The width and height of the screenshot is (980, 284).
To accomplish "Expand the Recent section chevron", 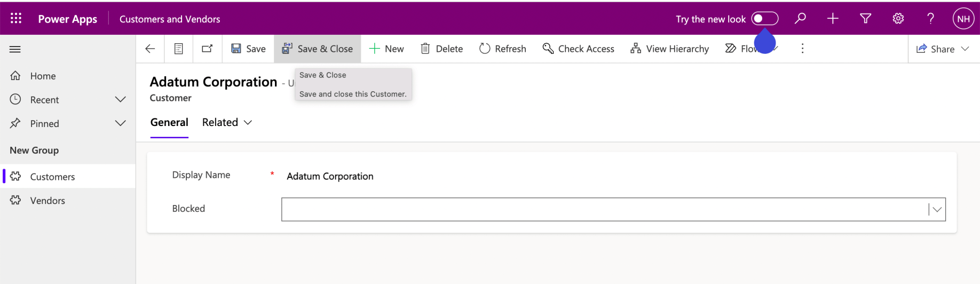I will [x=121, y=100].
